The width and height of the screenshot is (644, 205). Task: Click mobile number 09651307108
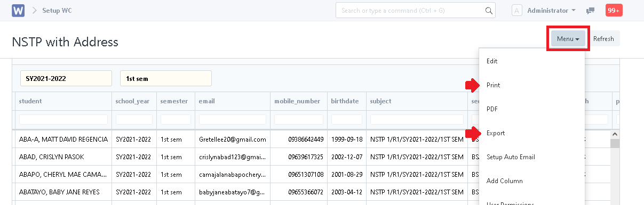[305, 175]
